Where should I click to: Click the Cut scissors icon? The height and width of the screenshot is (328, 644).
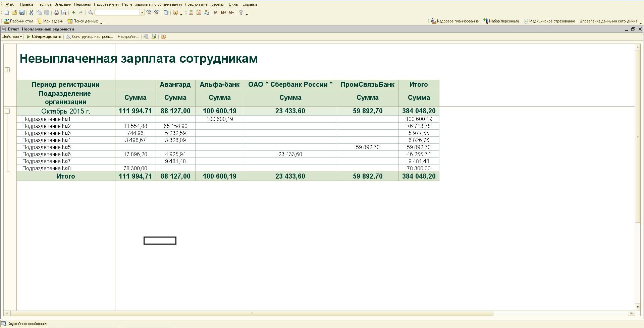(x=31, y=13)
